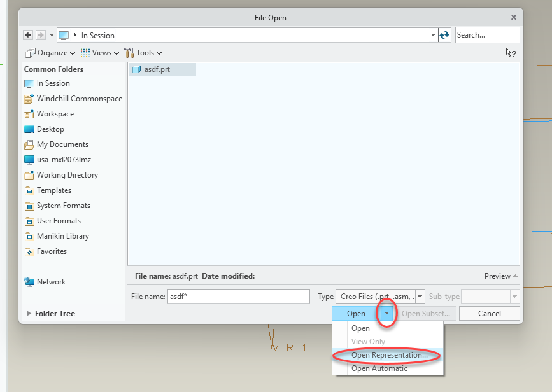Expand the address bar path dropdown
Image resolution: width=552 pixels, height=392 pixels.
pos(433,35)
